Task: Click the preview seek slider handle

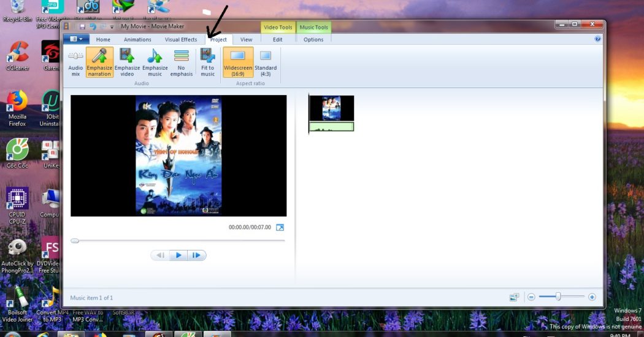Action: click(75, 241)
